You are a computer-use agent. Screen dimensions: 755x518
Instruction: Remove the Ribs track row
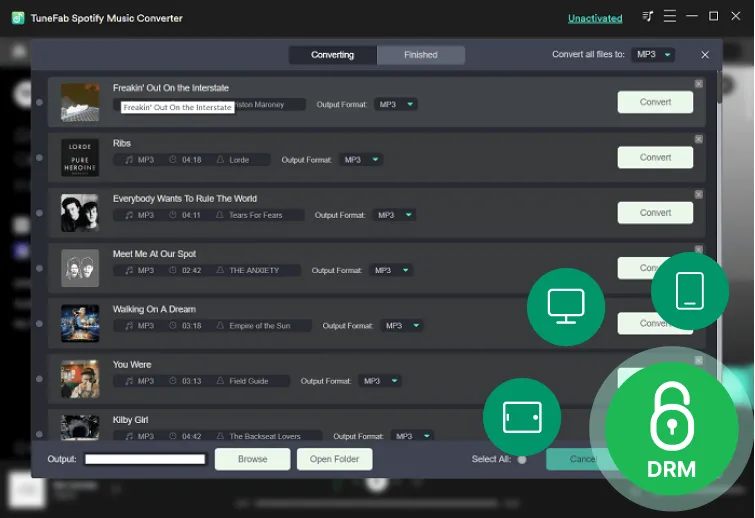point(699,139)
